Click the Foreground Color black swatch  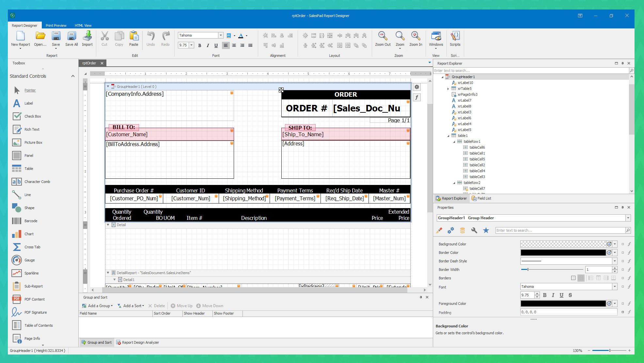(563, 304)
